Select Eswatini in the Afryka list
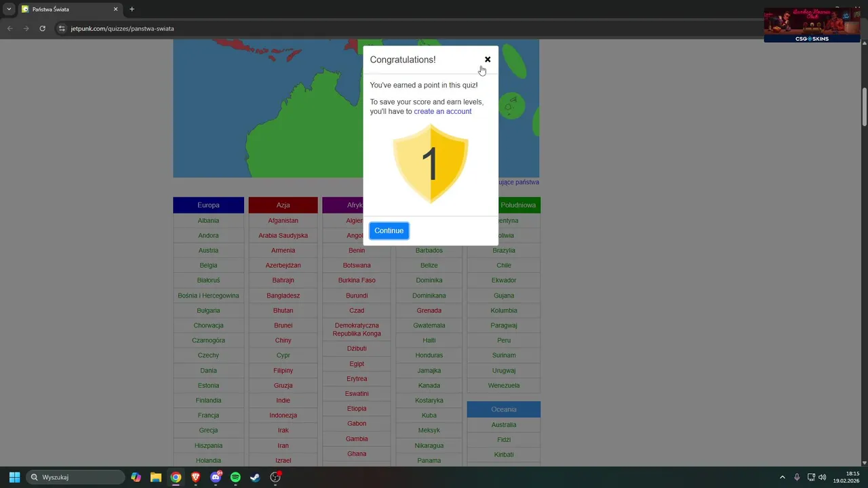The image size is (868, 488). 357,394
